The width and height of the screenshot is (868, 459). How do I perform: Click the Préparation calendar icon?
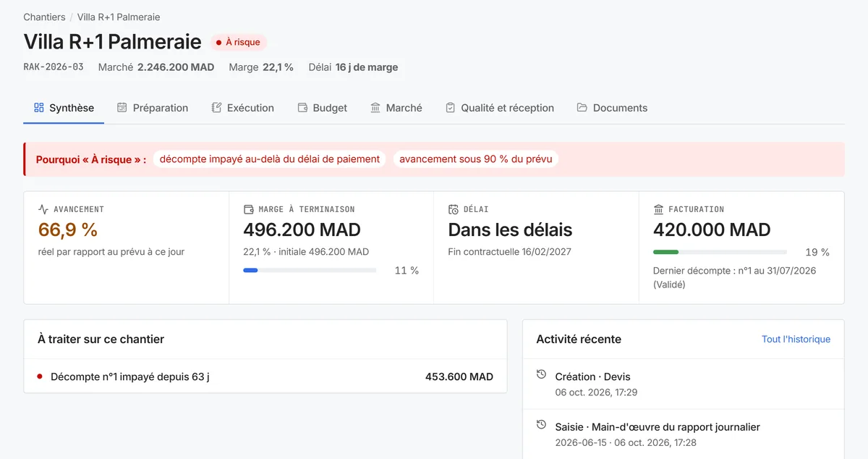click(x=122, y=108)
